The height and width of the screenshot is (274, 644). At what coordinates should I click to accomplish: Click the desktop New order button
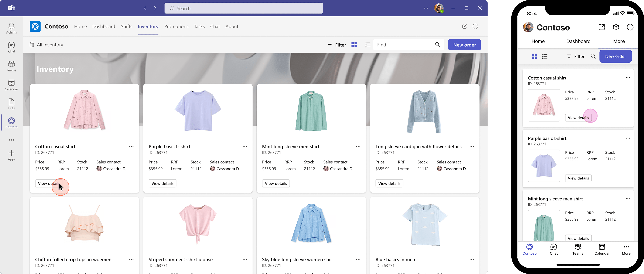click(x=464, y=45)
